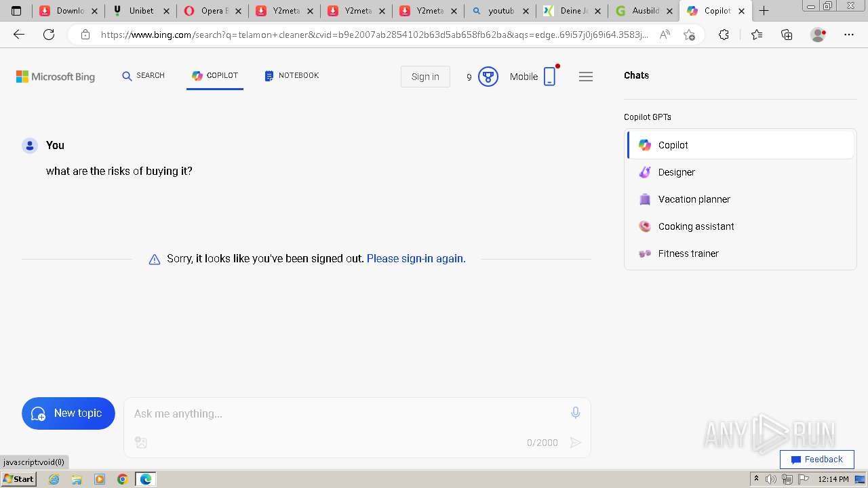The height and width of the screenshot is (488, 868).
Task: Click the 'Please sign-in again.' link
Action: (x=416, y=259)
